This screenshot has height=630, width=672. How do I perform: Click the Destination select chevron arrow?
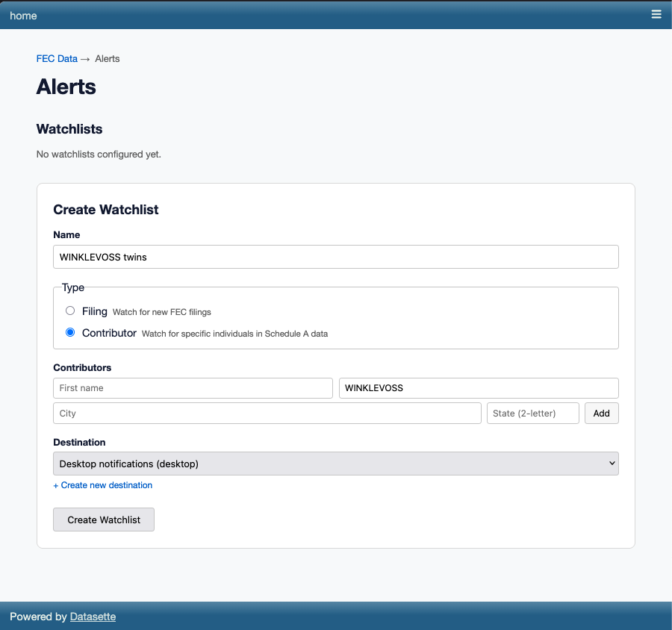(x=612, y=464)
